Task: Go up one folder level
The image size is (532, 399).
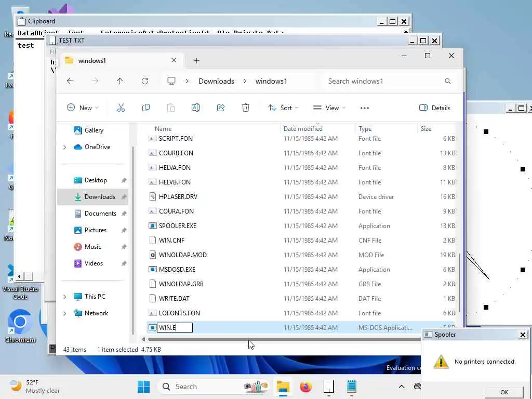Action: coord(120,81)
